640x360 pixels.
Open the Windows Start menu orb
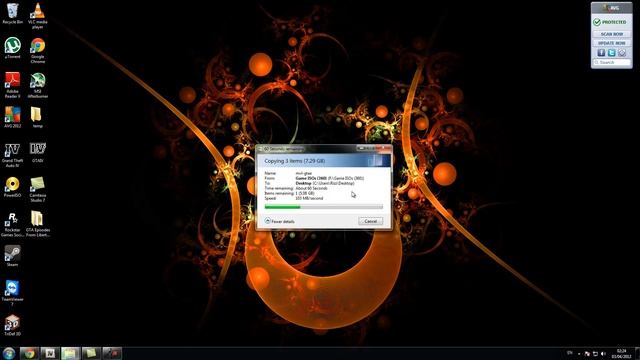click(x=9, y=353)
